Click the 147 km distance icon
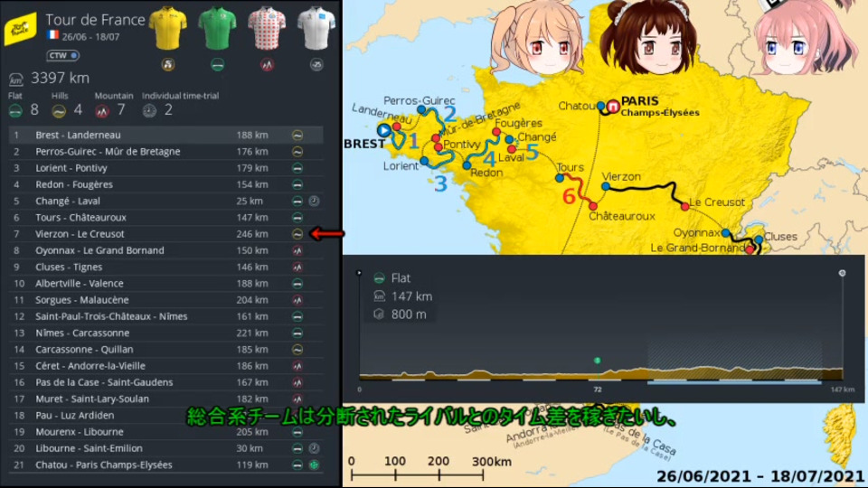Viewport: 868px width, 488px height. tap(379, 296)
